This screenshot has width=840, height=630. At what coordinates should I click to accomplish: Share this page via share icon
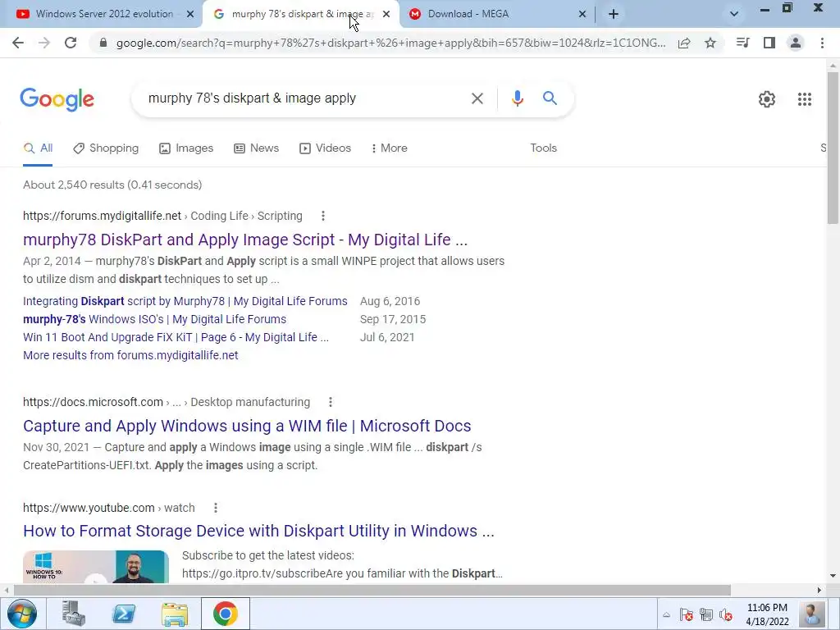click(x=684, y=43)
